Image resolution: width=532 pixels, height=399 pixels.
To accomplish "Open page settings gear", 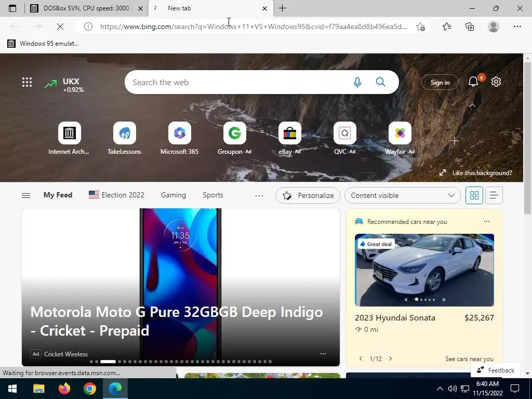I will (x=496, y=82).
